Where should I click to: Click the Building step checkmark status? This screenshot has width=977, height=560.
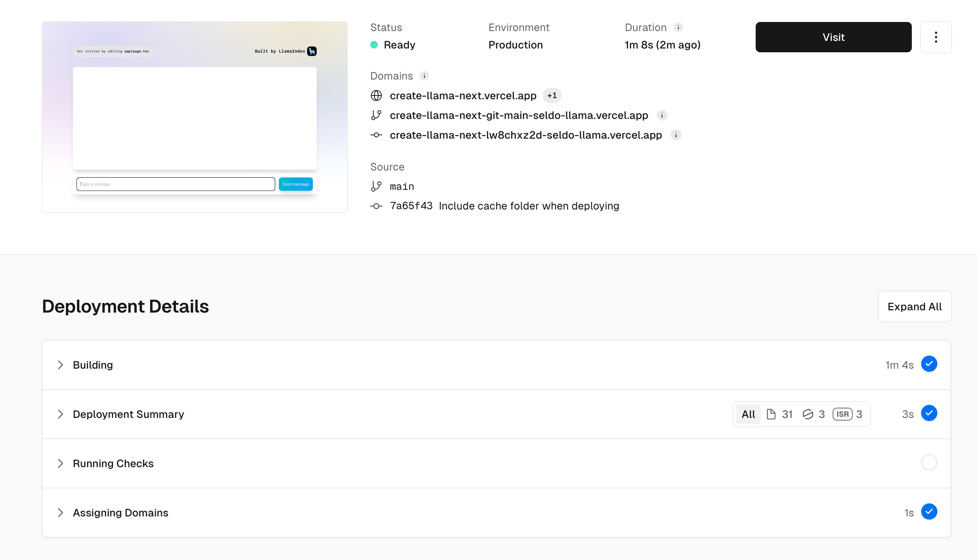tap(928, 364)
